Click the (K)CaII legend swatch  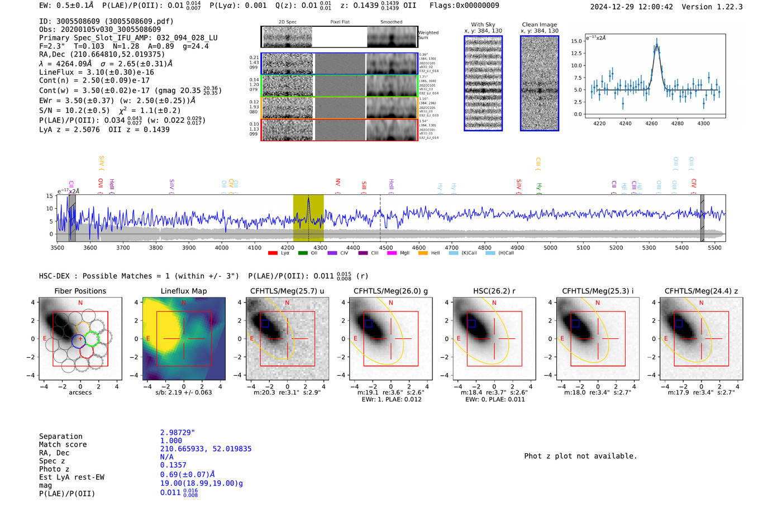(x=454, y=253)
